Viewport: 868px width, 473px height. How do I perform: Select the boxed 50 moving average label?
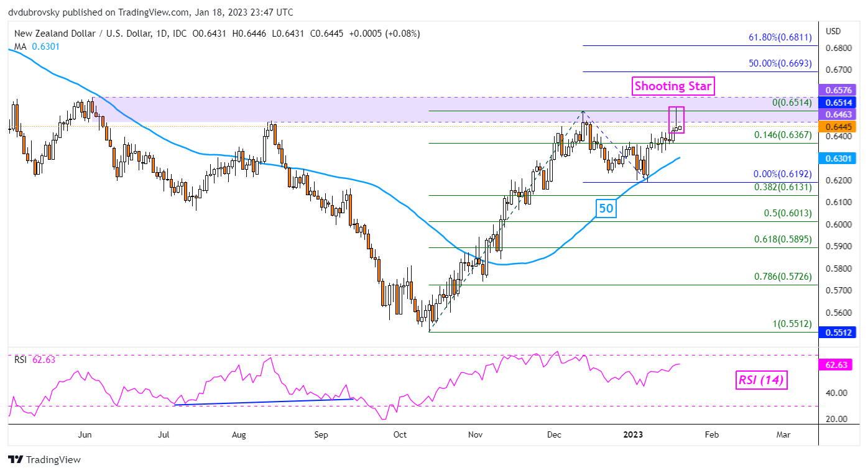(606, 209)
